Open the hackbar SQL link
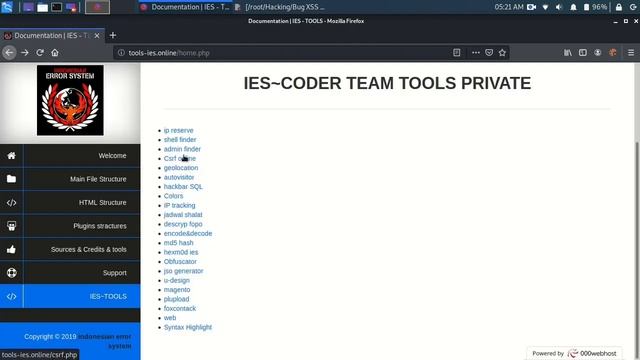This screenshot has width=640, height=360. (183, 187)
